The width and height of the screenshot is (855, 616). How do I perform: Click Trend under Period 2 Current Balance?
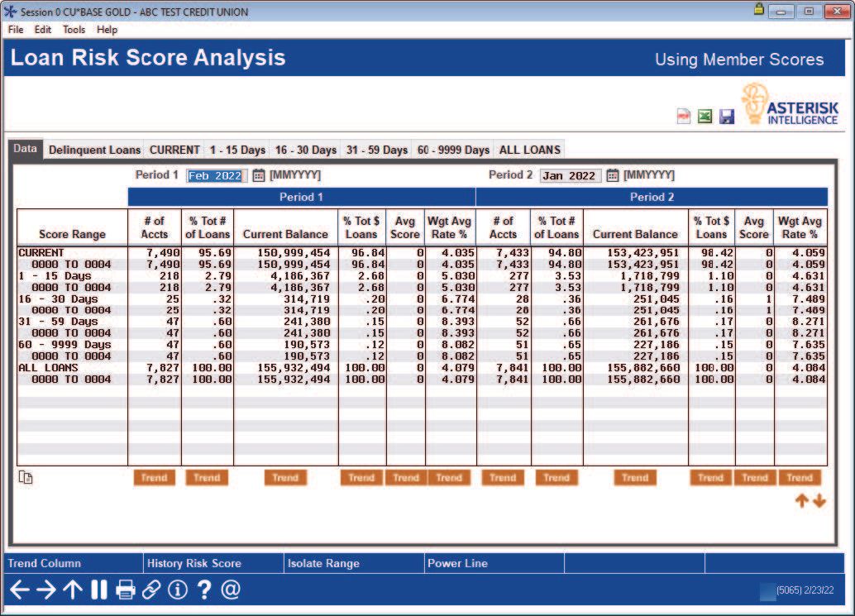tap(635, 478)
